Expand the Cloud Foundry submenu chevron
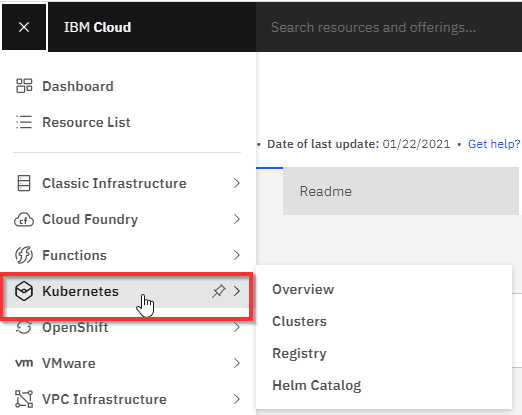This screenshot has width=522, height=415. 237,219
